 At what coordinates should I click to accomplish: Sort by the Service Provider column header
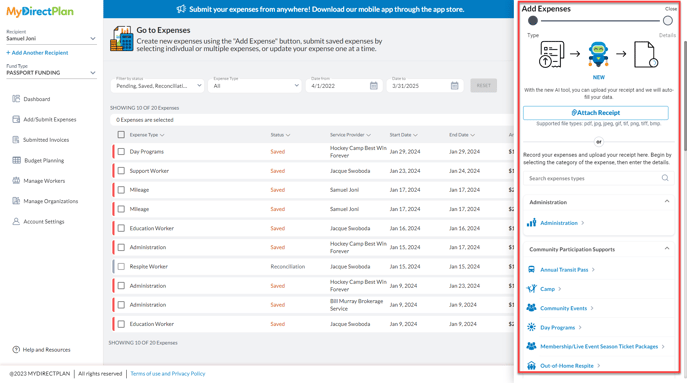point(351,135)
